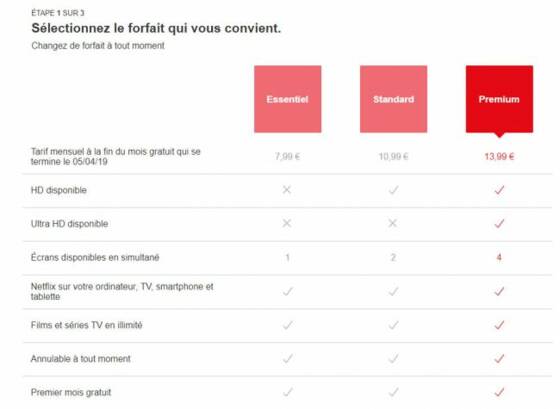Click the Standard simultaneous screens number 2
The height and width of the screenshot is (409, 560).
[393, 257]
